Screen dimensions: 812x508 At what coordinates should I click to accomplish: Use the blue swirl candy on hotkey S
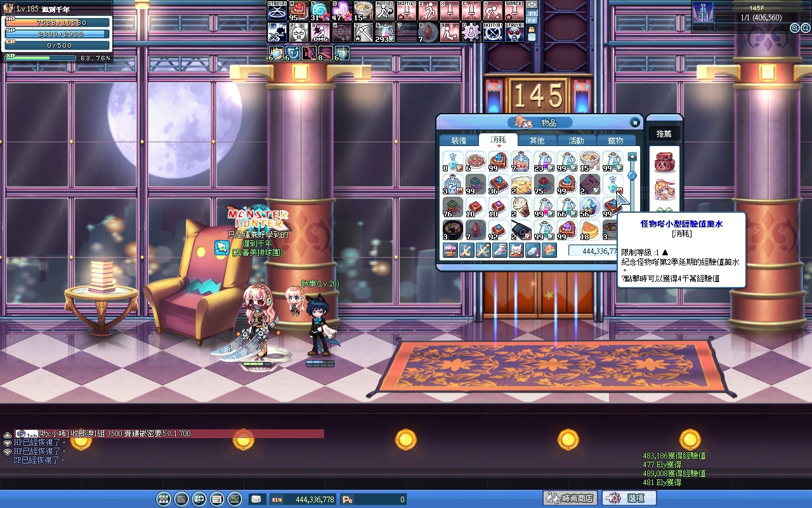pos(320,11)
